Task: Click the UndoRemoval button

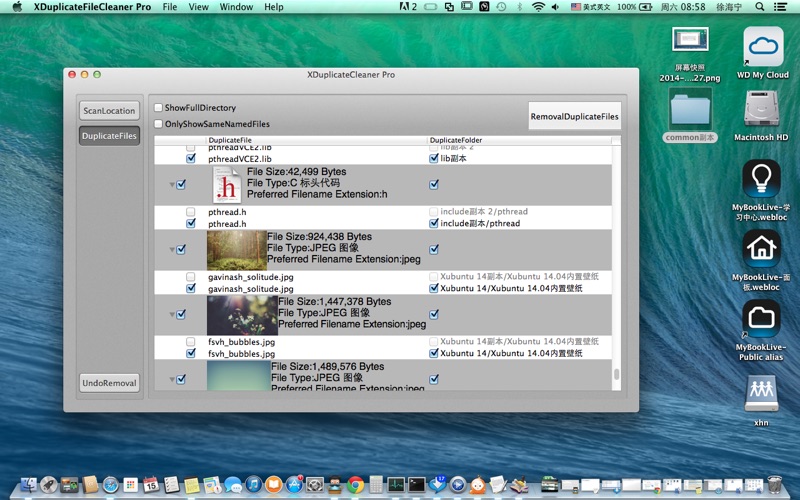Action: point(109,383)
